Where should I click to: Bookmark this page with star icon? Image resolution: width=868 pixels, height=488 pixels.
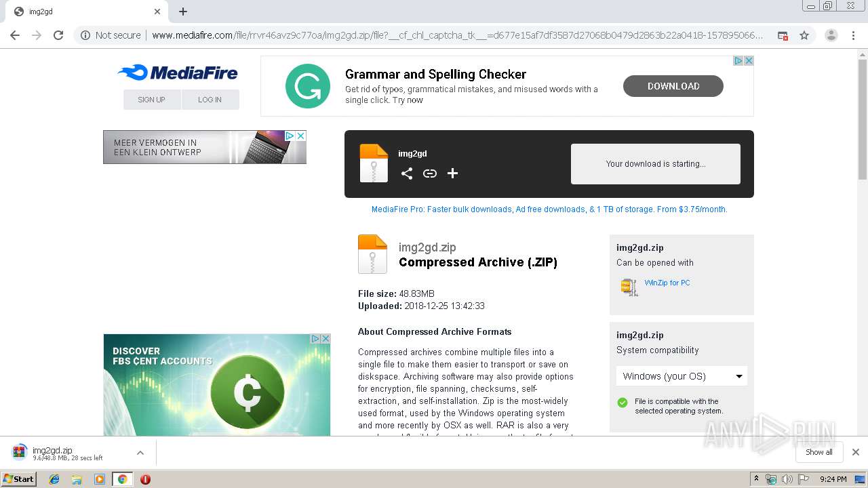coord(804,35)
